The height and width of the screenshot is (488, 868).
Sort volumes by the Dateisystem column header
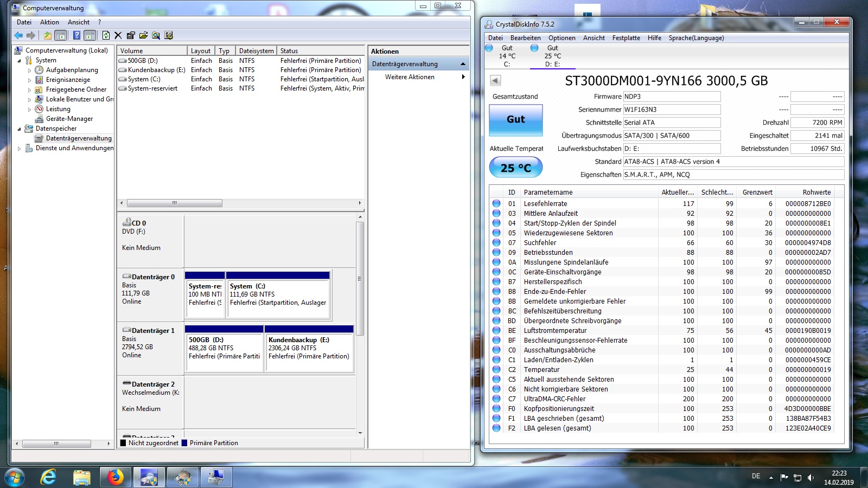coord(256,51)
